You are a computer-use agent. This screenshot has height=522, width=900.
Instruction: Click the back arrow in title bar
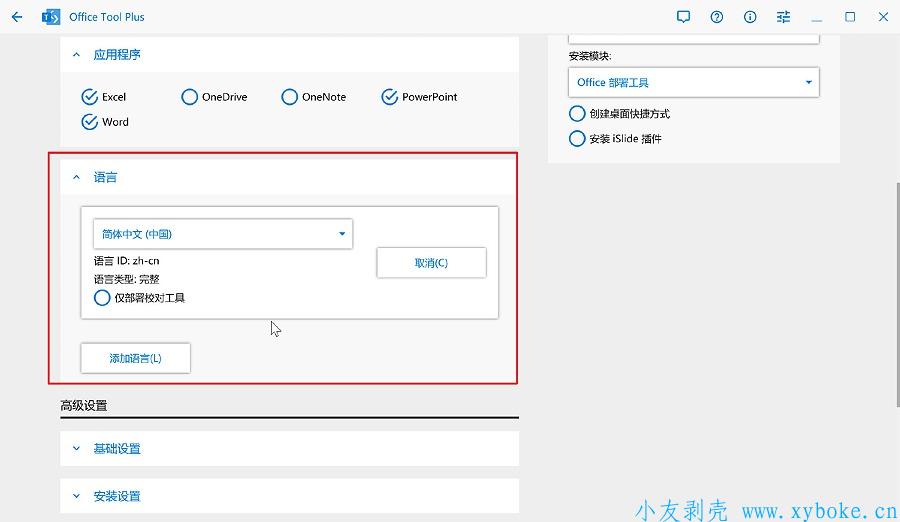point(17,17)
